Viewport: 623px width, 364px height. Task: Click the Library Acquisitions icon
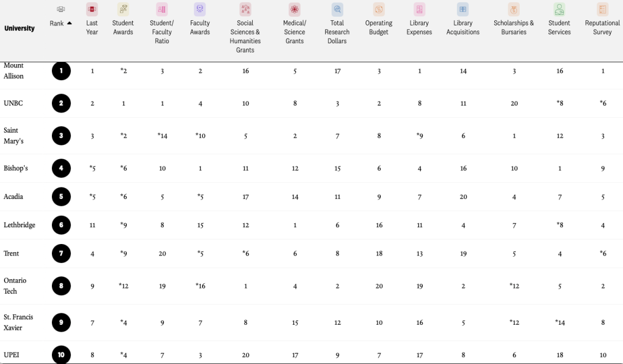point(463,9)
